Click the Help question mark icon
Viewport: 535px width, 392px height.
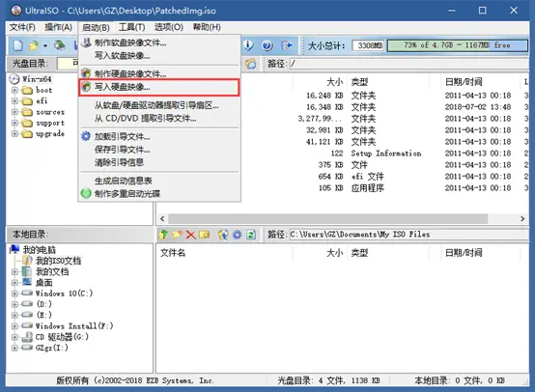(x=267, y=45)
